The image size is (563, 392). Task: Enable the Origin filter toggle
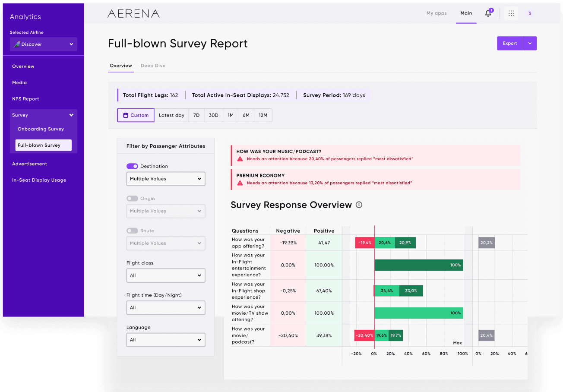pyautogui.click(x=132, y=199)
